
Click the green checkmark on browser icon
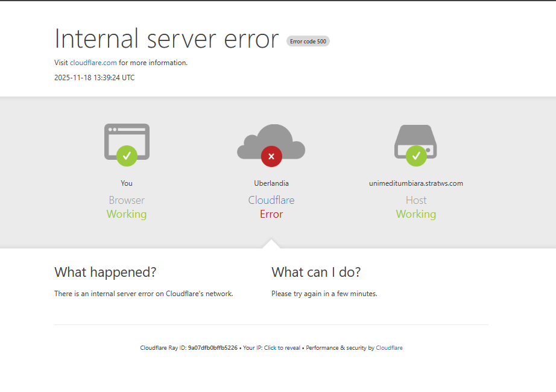(x=127, y=156)
